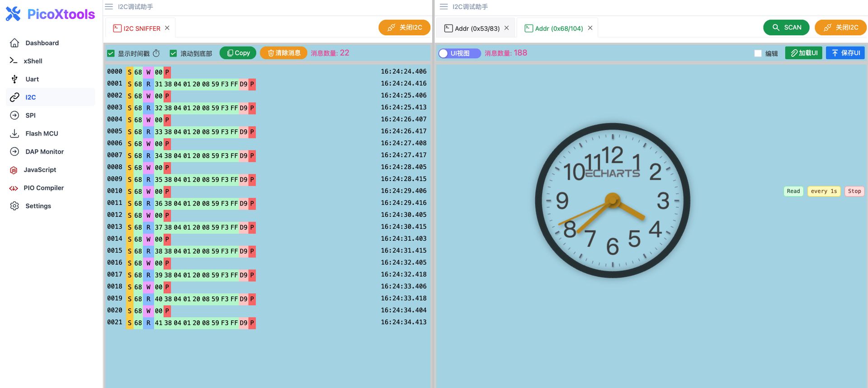Open xShell from the sidebar
This screenshot has height=388, width=868.
pos(33,61)
